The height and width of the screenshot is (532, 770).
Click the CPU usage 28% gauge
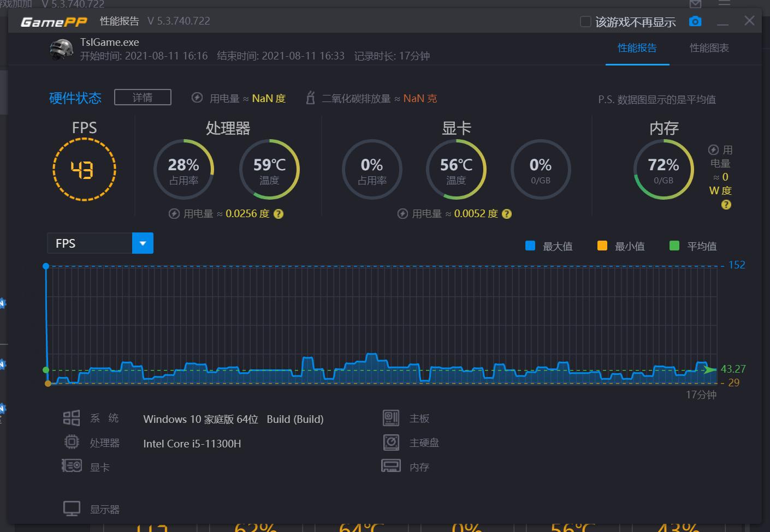point(183,169)
